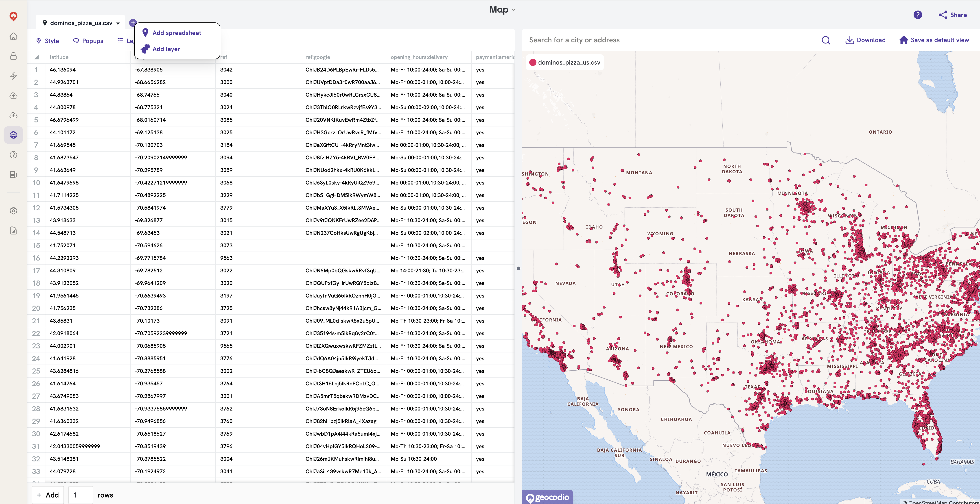Click the Download button
Image resolution: width=980 pixels, height=504 pixels.
pos(866,40)
